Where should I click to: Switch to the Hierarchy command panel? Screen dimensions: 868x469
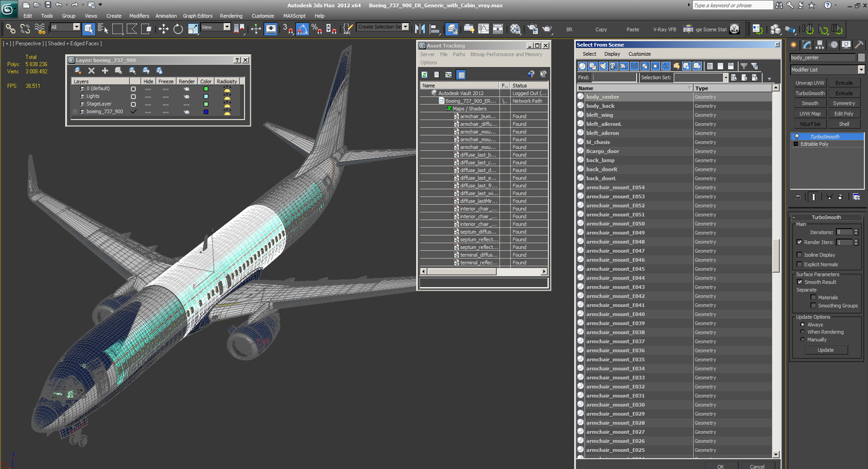tap(820, 45)
